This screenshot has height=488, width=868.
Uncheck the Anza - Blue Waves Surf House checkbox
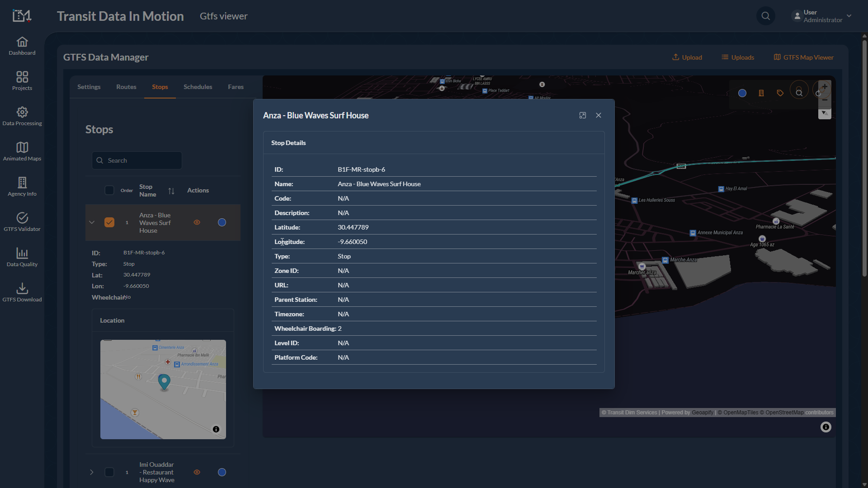[x=109, y=222]
